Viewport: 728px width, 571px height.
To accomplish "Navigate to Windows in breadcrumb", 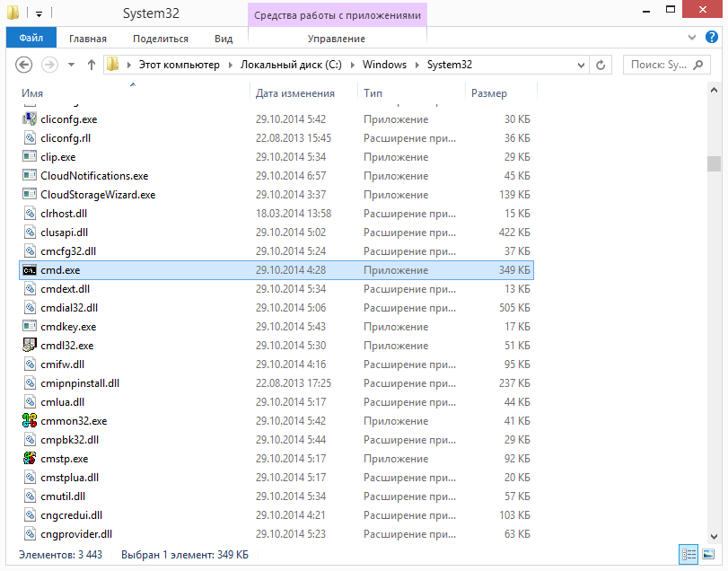I will pos(384,65).
